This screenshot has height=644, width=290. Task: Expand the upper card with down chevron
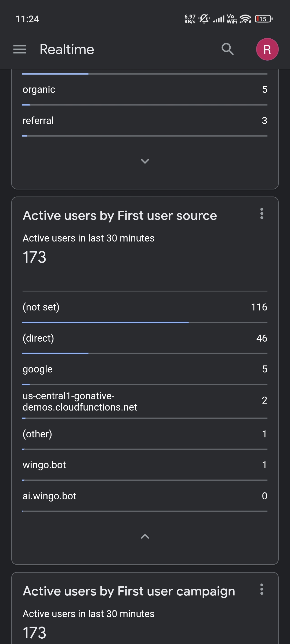click(x=145, y=161)
